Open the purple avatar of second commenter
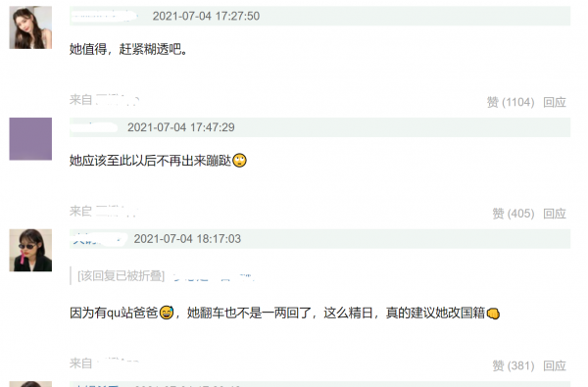 pos(30,139)
